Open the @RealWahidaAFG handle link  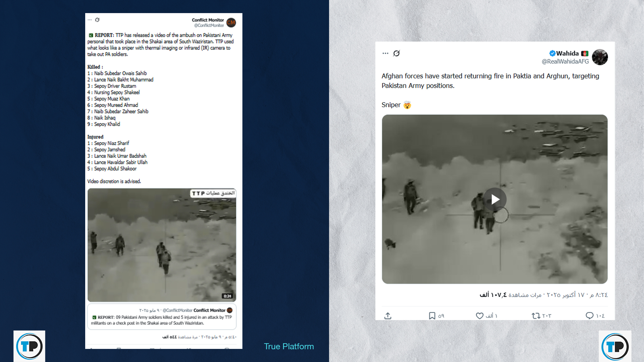coord(565,61)
